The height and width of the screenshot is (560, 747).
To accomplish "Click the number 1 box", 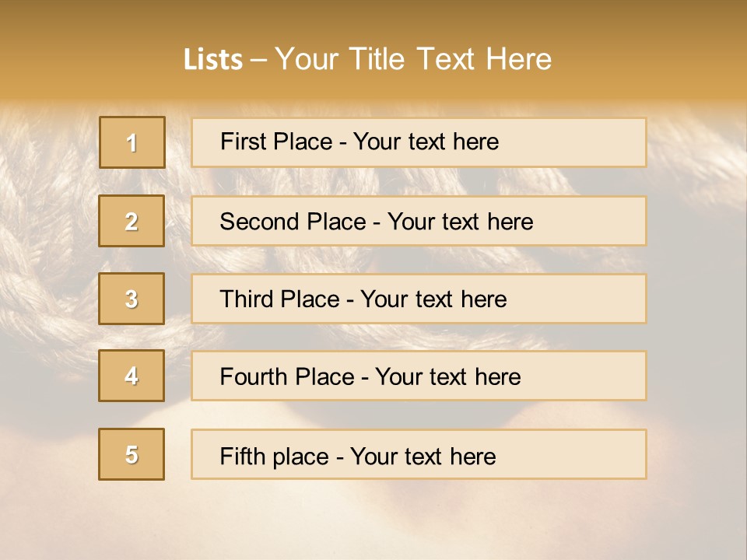I will coord(132,142).
